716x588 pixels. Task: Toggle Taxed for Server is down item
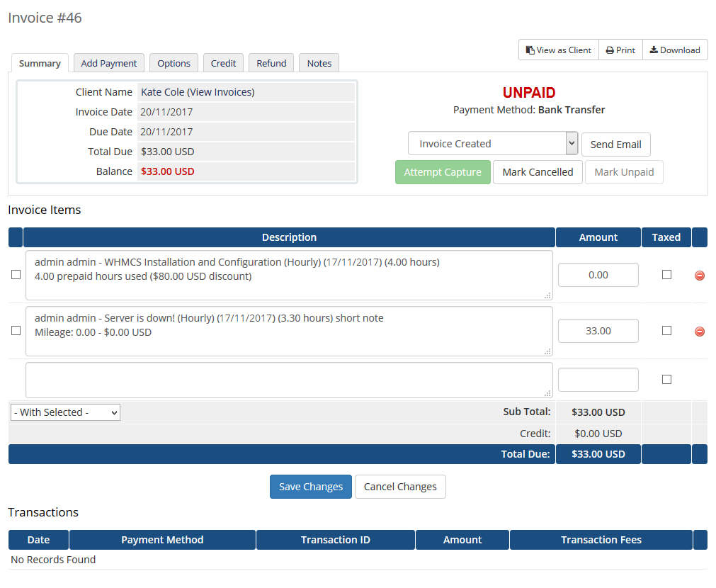click(x=666, y=330)
